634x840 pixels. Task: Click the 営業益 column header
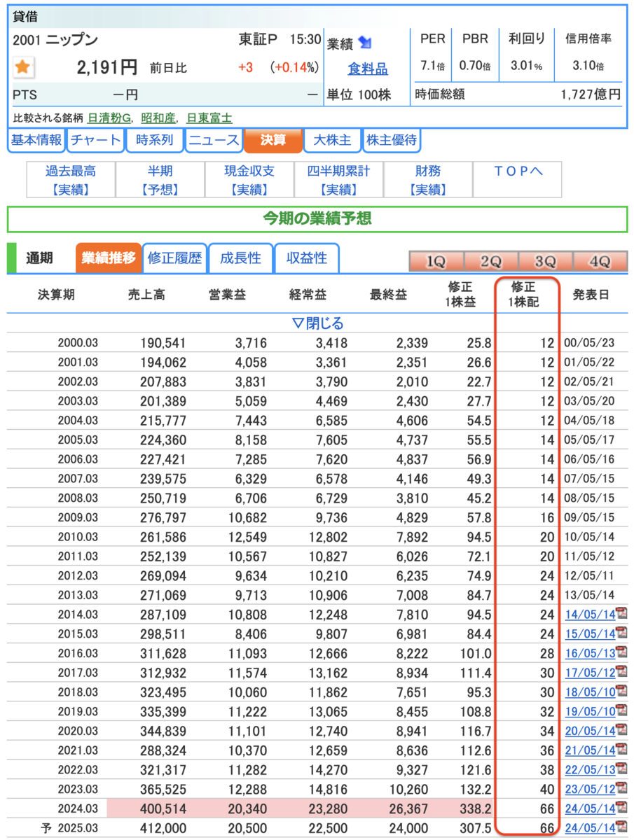227,295
